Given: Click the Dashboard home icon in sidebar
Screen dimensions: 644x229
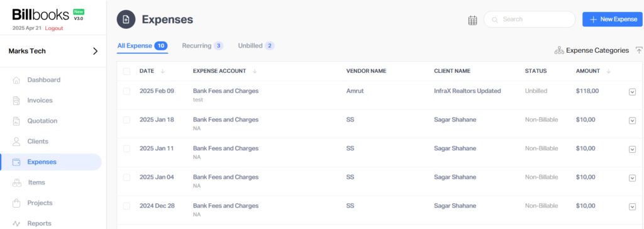Looking at the screenshot, I should pyautogui.click(x=16, y=80).
